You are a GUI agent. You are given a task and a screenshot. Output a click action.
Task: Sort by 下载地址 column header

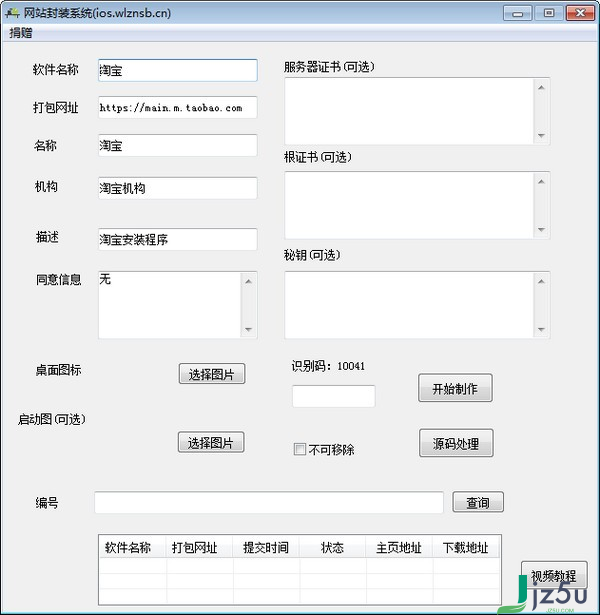[x=466, y=547]
